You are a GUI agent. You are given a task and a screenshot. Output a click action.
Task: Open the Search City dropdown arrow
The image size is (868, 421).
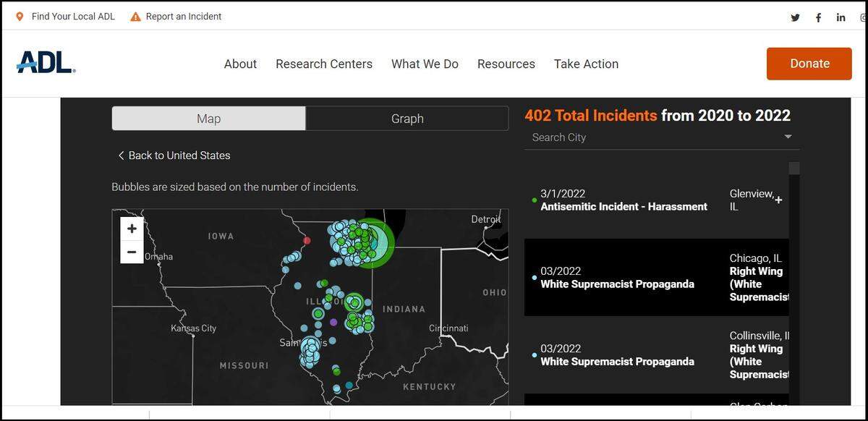(788, 137)
